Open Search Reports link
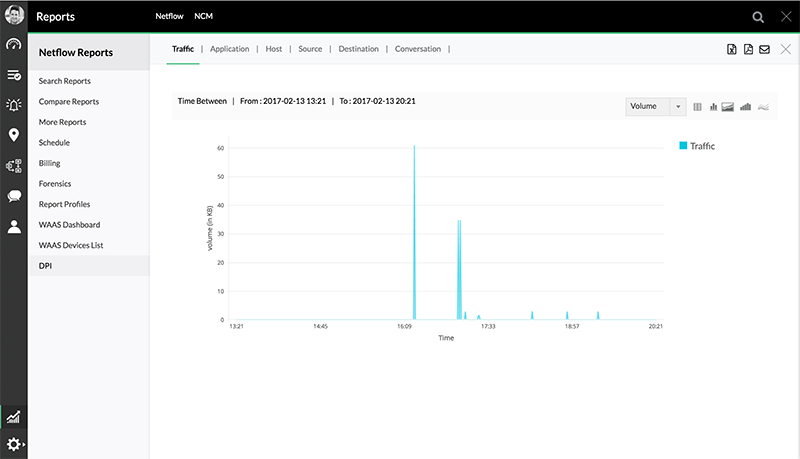The width and height of the screenshot is (800, 459). 65,81
